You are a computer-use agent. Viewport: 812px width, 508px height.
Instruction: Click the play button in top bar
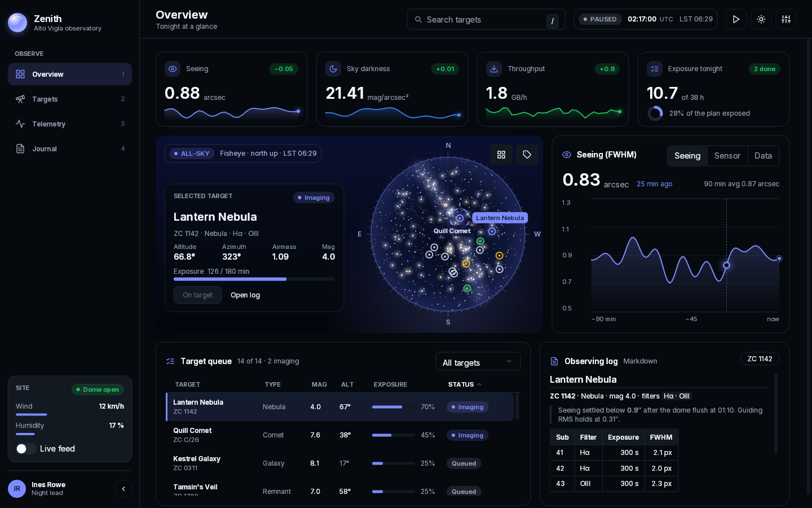tap(736, 19)
